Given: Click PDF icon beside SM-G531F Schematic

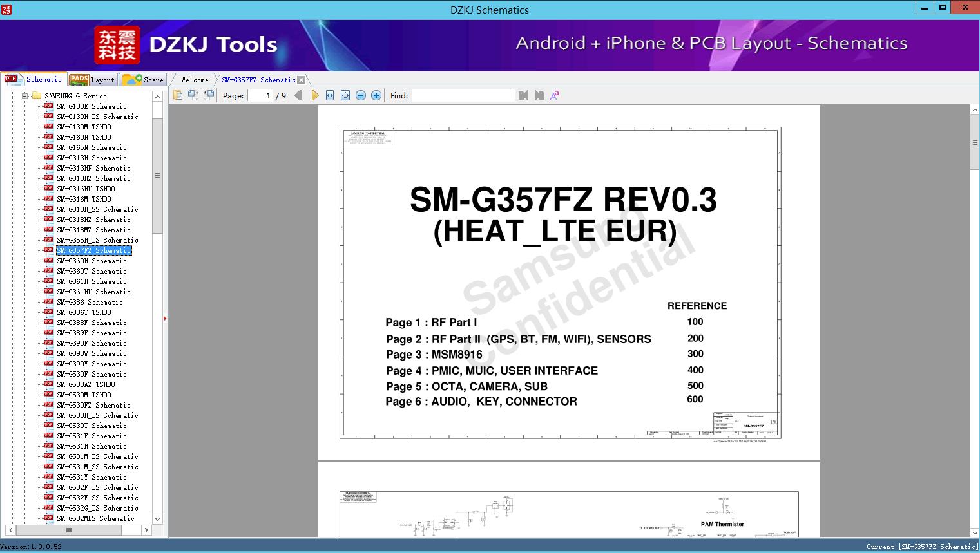Looking at the screenshot, I should pos(48,435).
